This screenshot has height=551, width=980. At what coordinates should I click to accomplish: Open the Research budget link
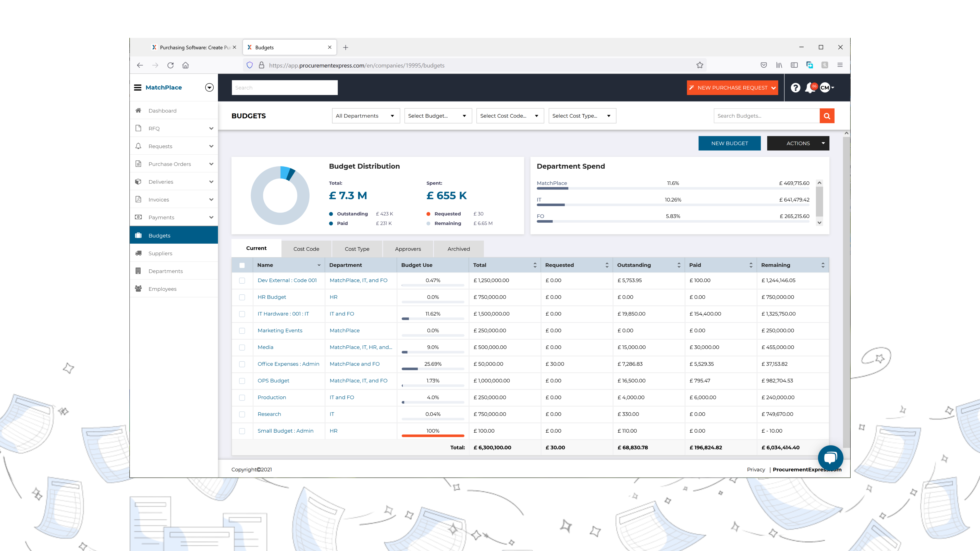click(269, 414)
